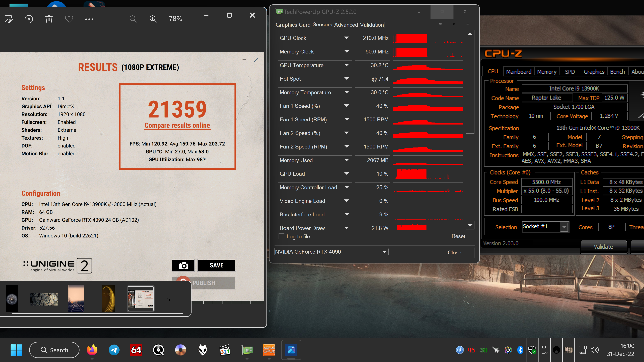Click the clock showing 16:00 31-Dec-22

(621, 350)
